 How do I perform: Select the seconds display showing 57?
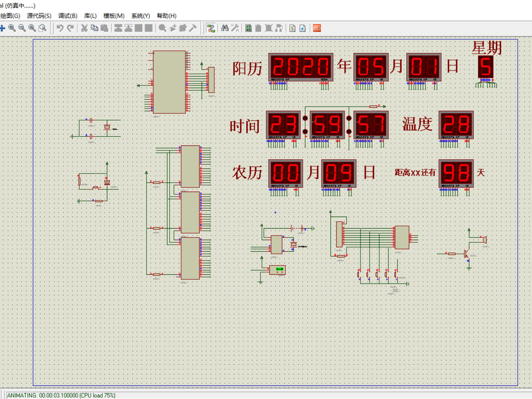(x=371, y=125)
